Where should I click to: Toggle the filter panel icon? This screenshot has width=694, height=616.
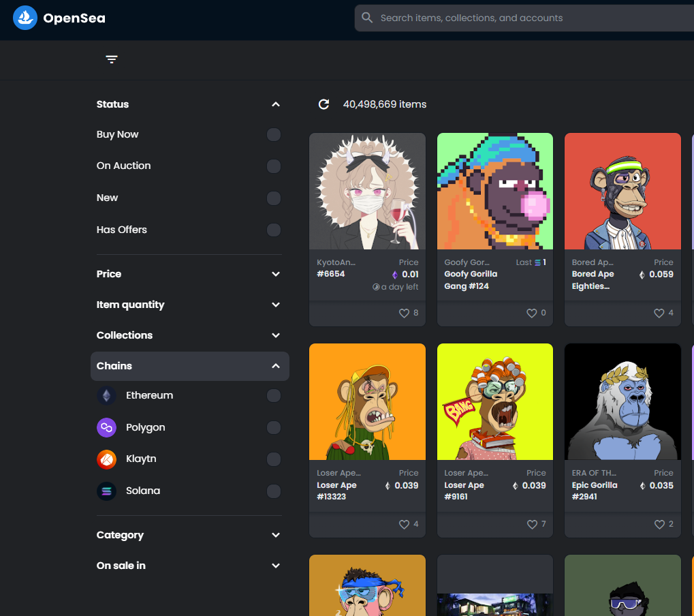(x=112, y=59)
